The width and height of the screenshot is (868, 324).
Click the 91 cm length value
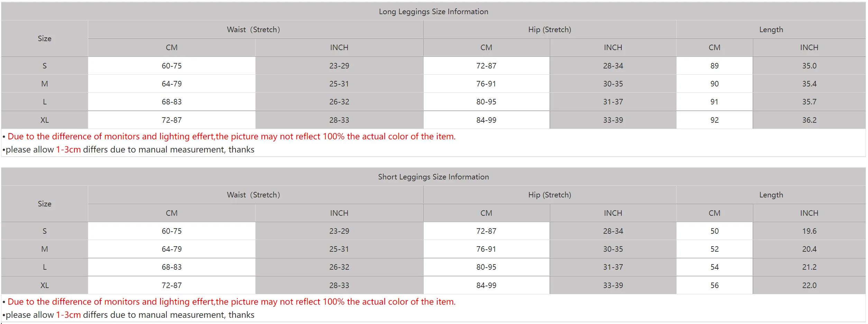pos(714,102)
